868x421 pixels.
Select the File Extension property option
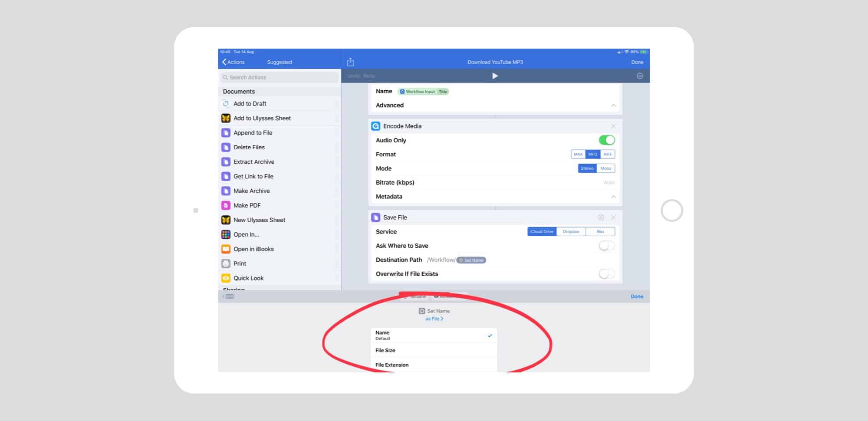coord(434,365)
